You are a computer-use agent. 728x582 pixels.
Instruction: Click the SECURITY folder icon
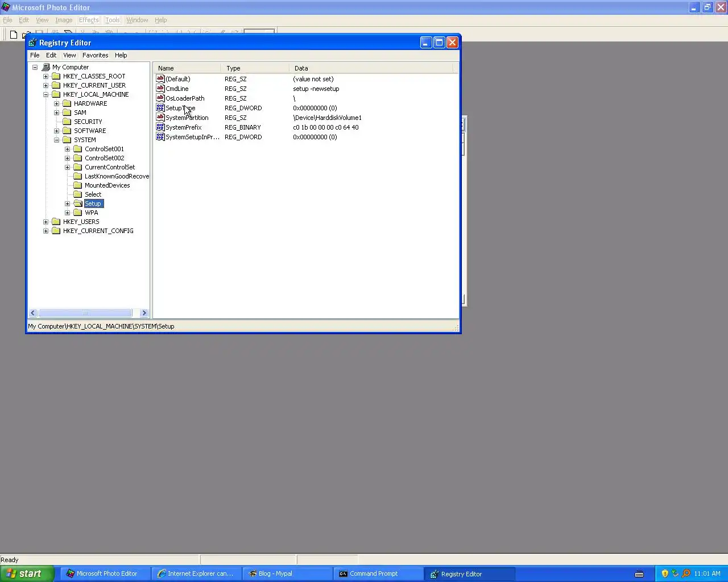67,122
